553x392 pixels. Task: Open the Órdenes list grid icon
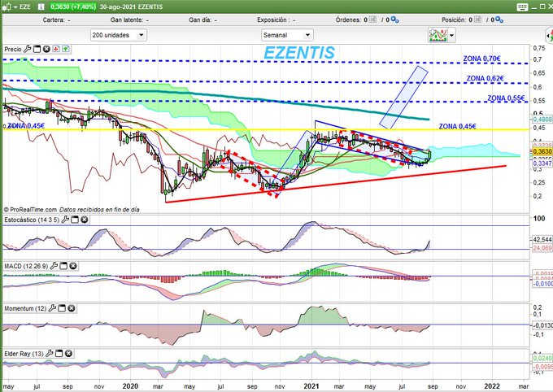[372, 20]
